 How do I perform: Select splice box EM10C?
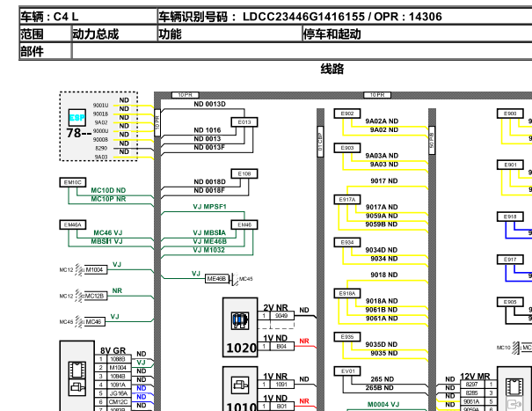(73, 182)
